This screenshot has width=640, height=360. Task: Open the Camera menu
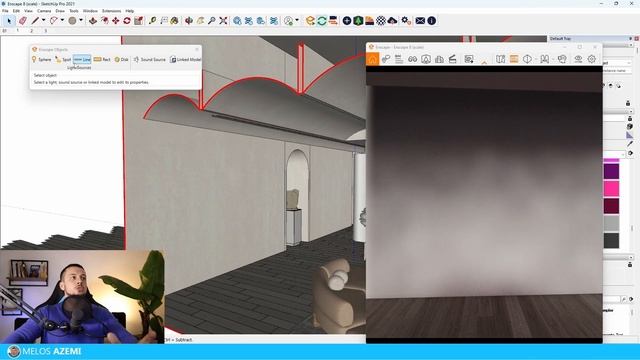tap(44, 11)
